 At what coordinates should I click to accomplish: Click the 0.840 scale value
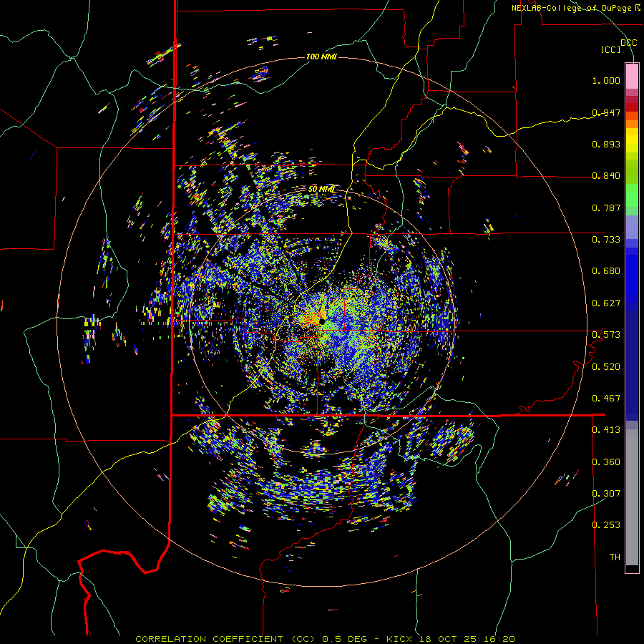tap(606, 175)
